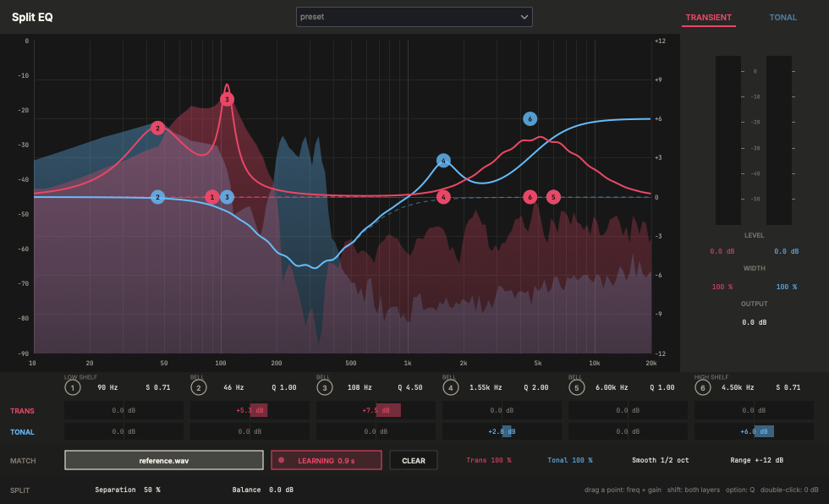
Task: Adjust band 3 TRANS gain slider +7.5 dB
Action: (376, 410)
